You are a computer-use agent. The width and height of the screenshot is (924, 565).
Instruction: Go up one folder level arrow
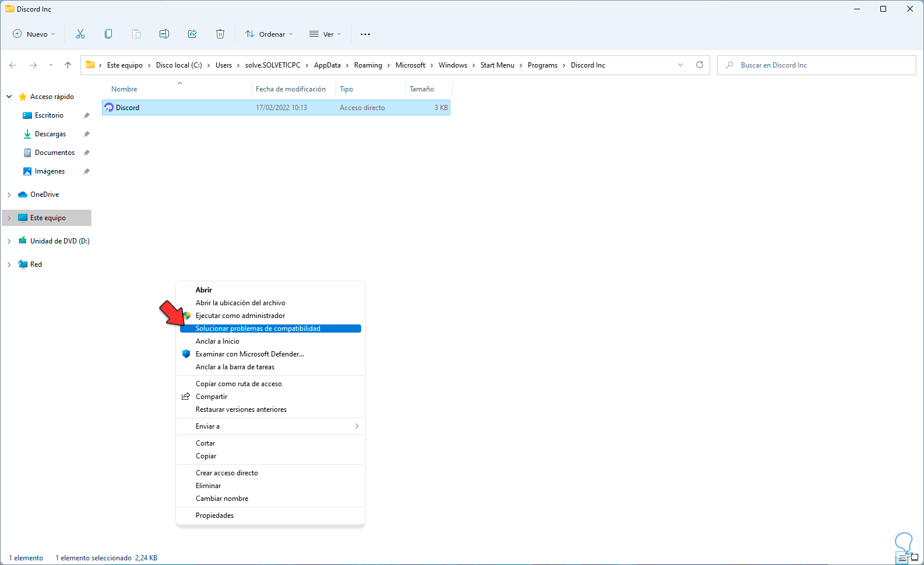click(68, 65)
